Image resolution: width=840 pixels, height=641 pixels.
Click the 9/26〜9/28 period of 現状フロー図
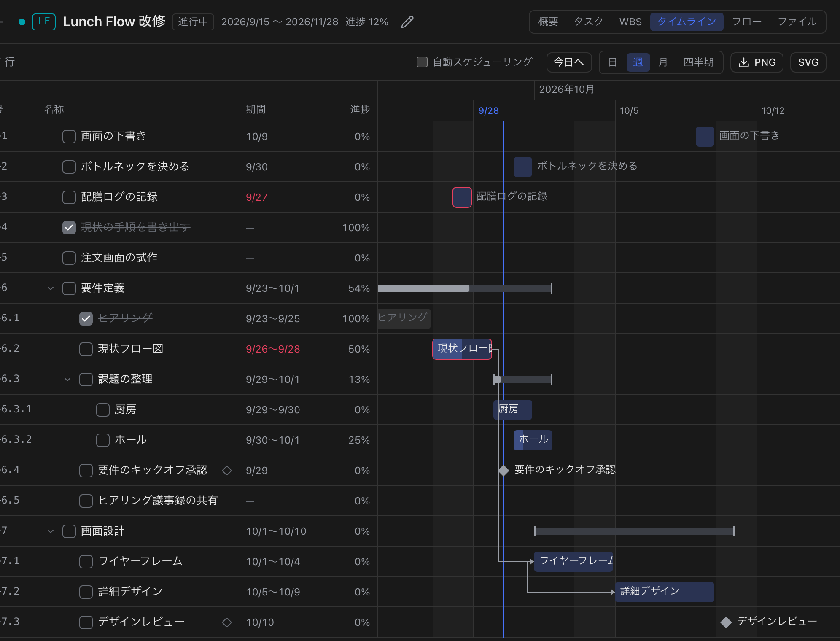pos(273,349)
